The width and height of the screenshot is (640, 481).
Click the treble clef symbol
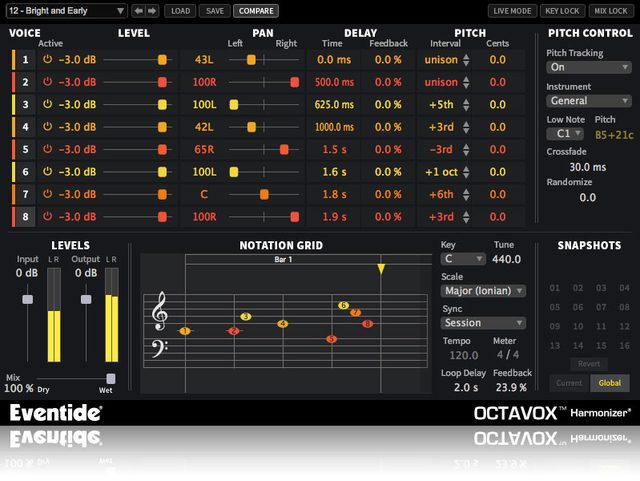coord(160,311)
